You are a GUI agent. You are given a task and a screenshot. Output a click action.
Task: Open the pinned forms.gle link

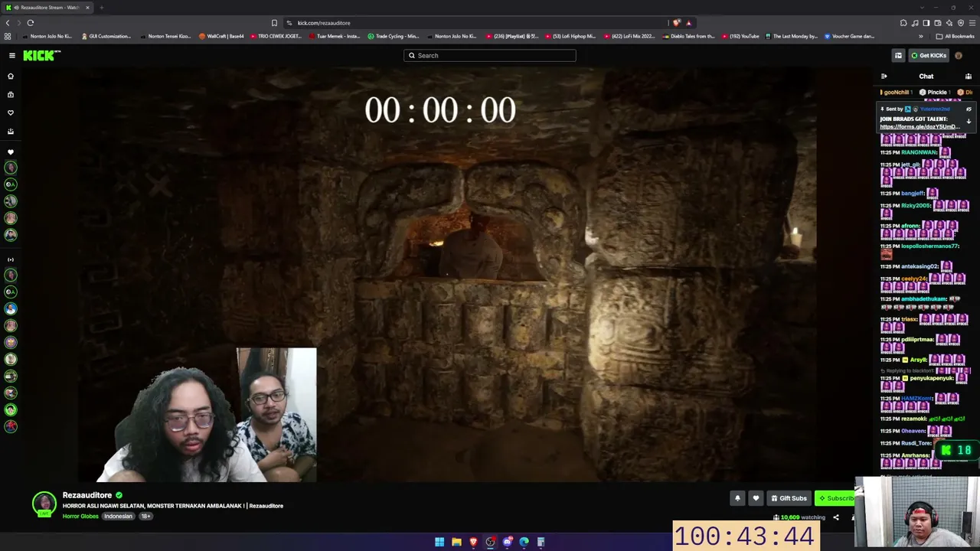[920, 127]
